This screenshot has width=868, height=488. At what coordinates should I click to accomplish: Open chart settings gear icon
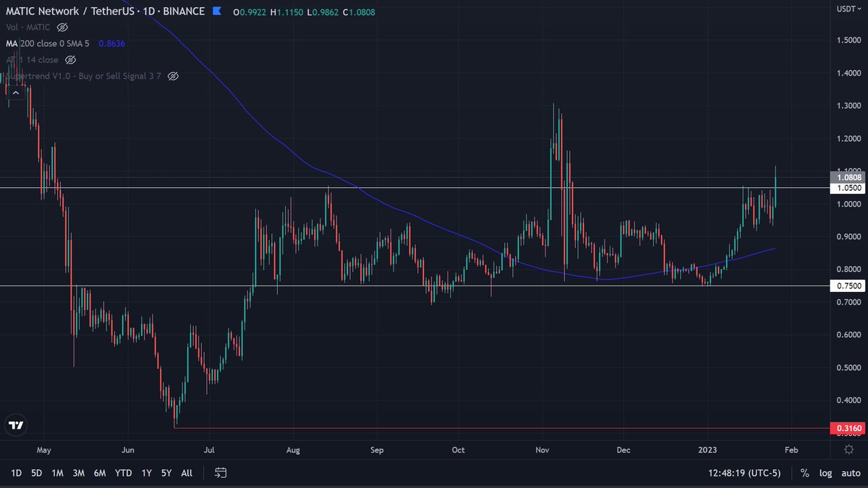click(849, 449)
